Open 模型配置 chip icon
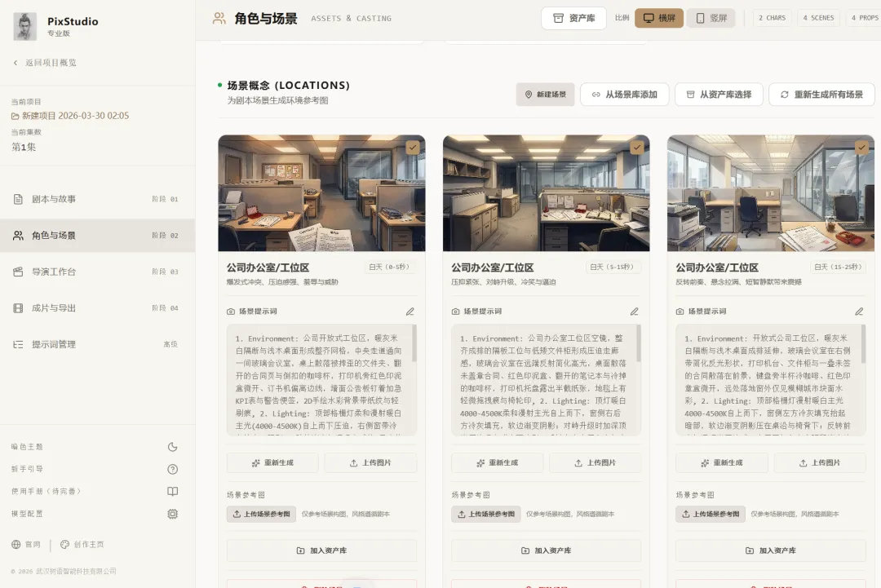This screenshot has height=588, width=881. coord(172,514)
